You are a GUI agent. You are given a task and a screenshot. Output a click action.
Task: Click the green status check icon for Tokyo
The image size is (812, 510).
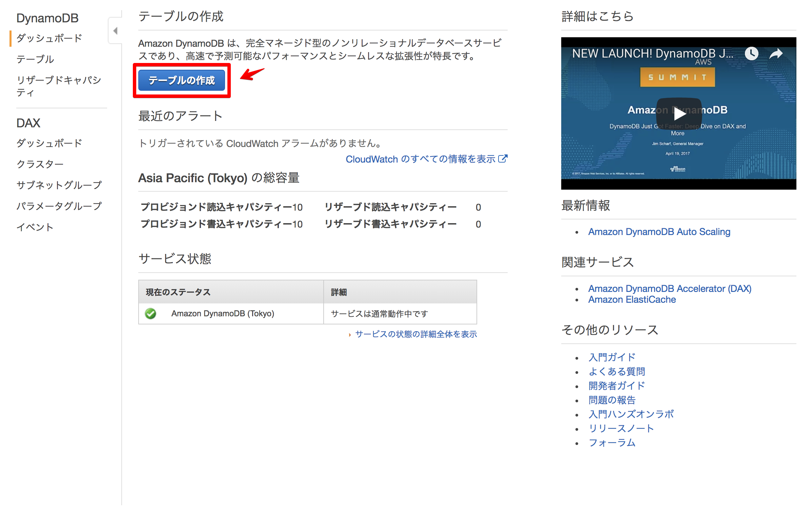150,314
